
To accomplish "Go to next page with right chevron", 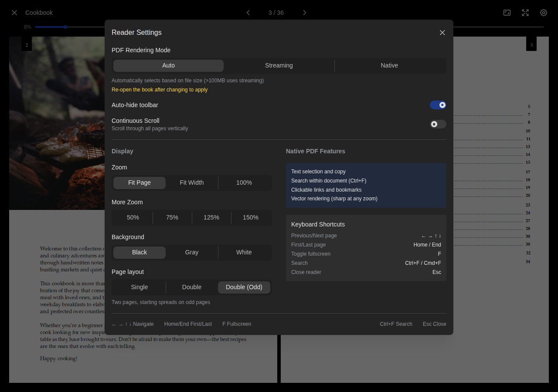I will (x=304, y=13).
